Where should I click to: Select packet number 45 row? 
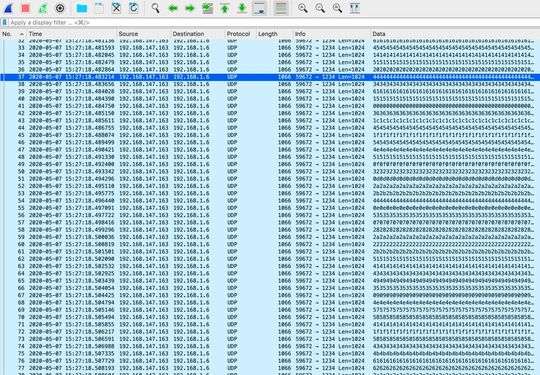pos(270,135)
